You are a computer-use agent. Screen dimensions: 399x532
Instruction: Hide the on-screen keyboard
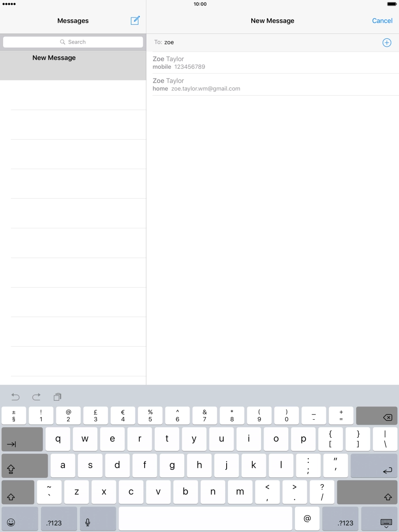(386, 522)
